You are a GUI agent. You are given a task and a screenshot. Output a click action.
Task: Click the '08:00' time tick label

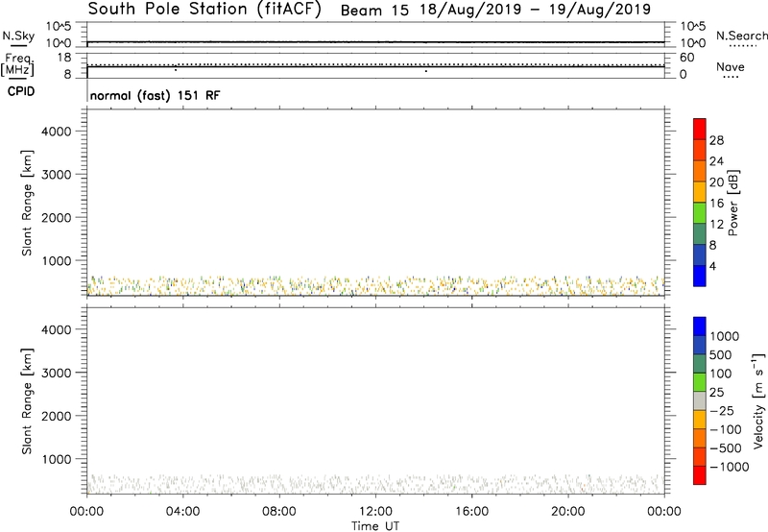(x=279, y=512)
